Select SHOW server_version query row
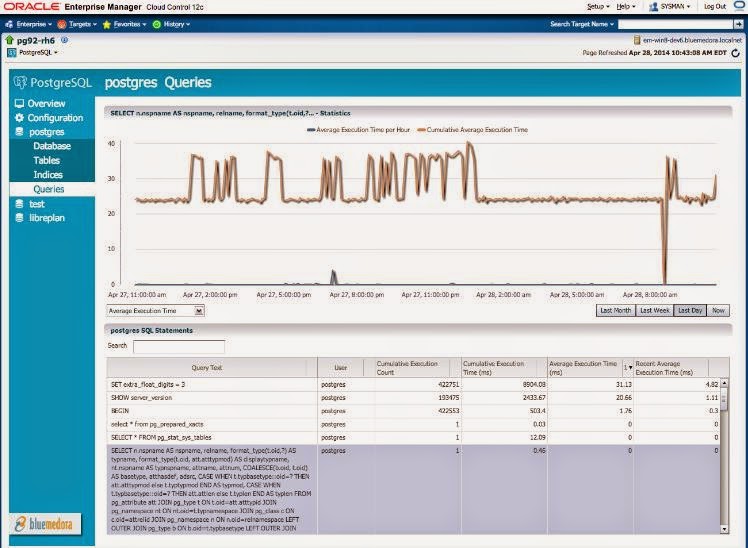Image resolution: width=748 pixels, height=548 pixels. [x=414, y=398]
